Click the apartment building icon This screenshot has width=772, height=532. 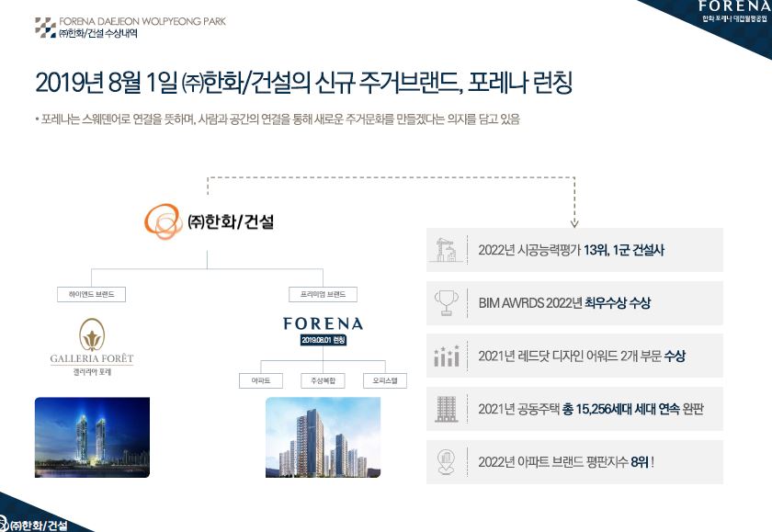point(446,409)
